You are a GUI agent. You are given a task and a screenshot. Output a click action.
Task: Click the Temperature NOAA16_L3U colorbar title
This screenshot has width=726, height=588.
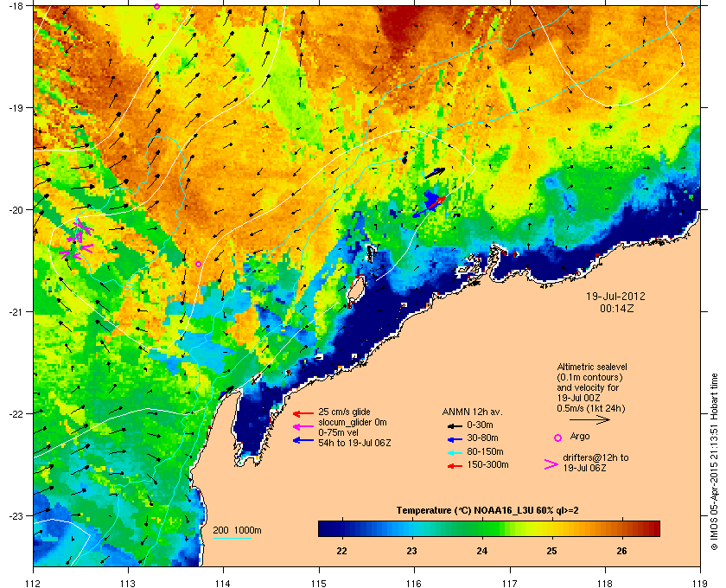coord(487,511)
